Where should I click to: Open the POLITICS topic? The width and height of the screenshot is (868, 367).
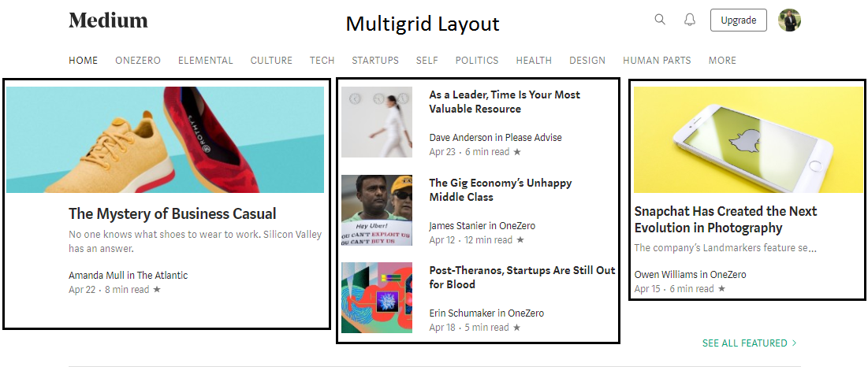(477, 60)
